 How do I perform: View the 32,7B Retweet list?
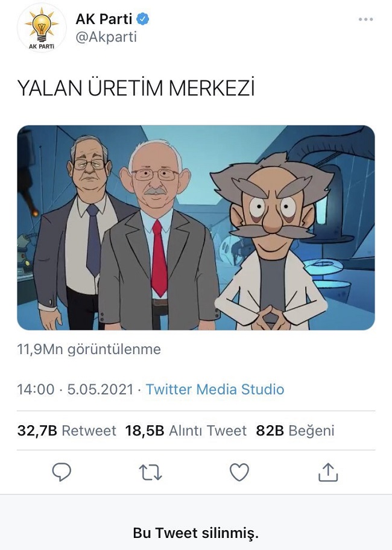(x=66, y=431)
